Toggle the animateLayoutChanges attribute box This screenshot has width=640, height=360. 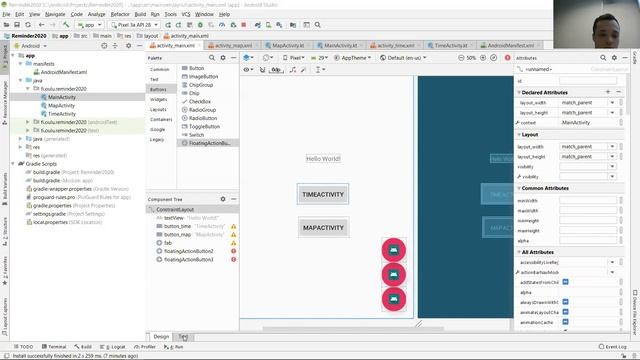click(565, 312)
